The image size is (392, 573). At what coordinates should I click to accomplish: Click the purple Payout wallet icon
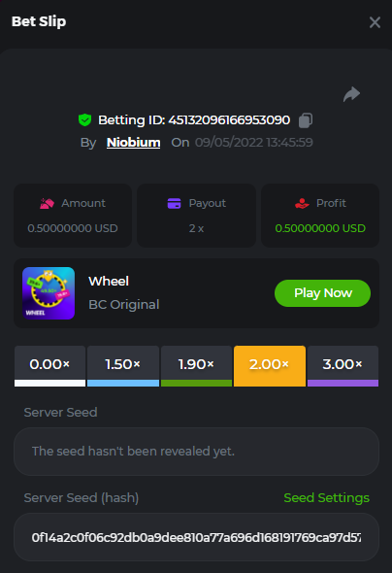click(174, 203)
